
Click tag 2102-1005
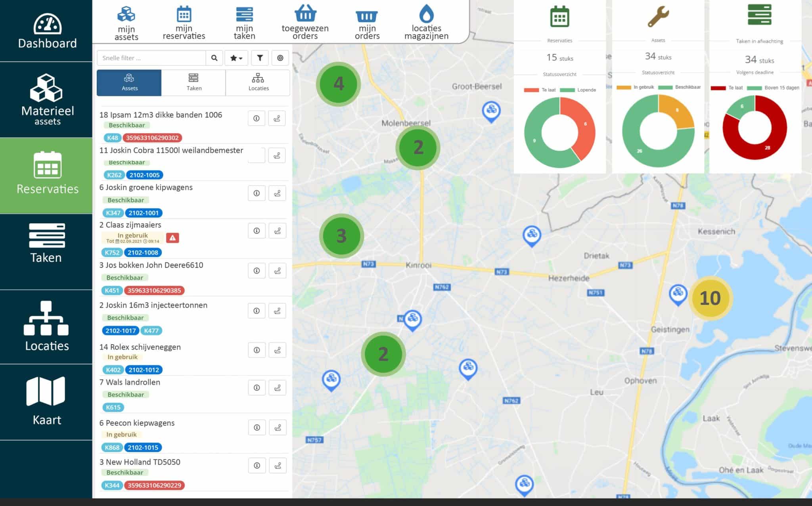pyautogui.click(x=144, y=175)
